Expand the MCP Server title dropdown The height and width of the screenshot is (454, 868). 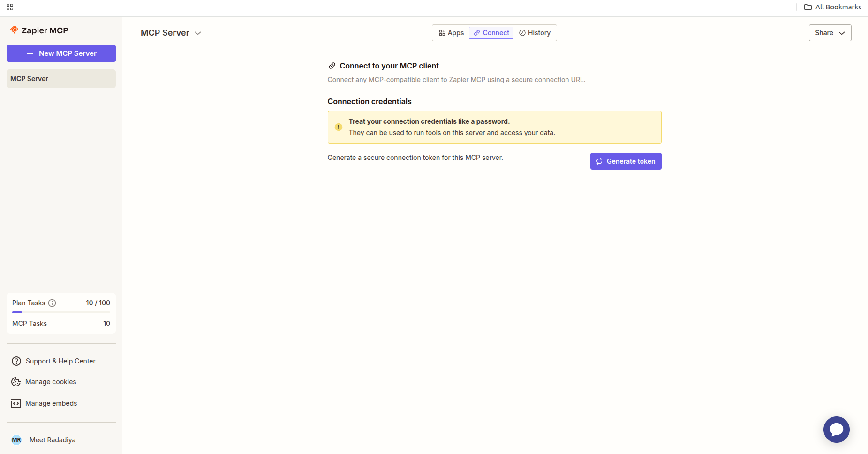(198, 33)
